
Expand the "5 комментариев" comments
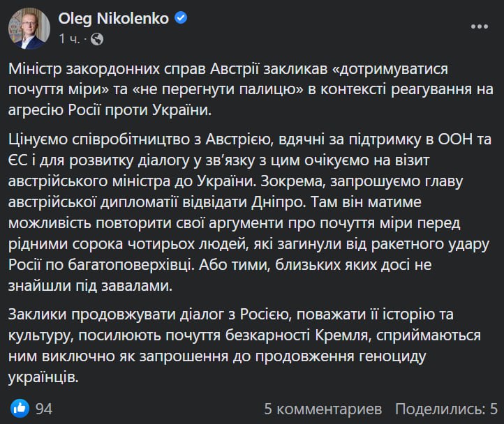point(324,408)
